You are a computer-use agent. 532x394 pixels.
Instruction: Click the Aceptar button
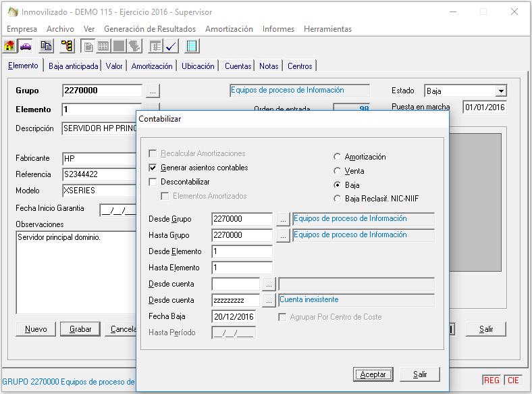(373, 374)
